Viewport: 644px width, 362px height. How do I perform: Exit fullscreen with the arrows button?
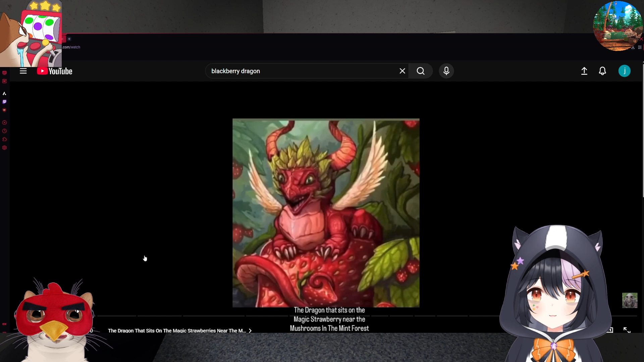(627, 330)
